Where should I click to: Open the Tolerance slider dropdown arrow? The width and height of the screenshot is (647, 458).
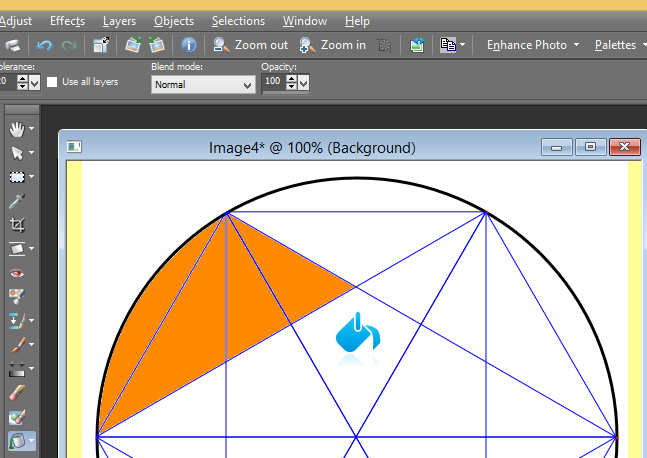click(35, 83)
